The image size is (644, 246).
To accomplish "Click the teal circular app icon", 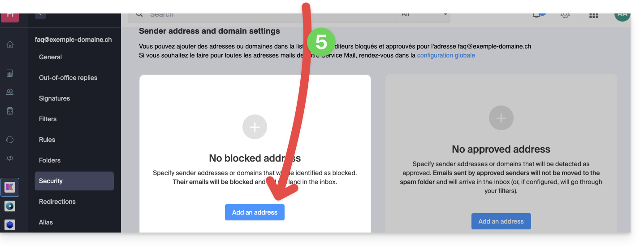I will pos(10,206).
